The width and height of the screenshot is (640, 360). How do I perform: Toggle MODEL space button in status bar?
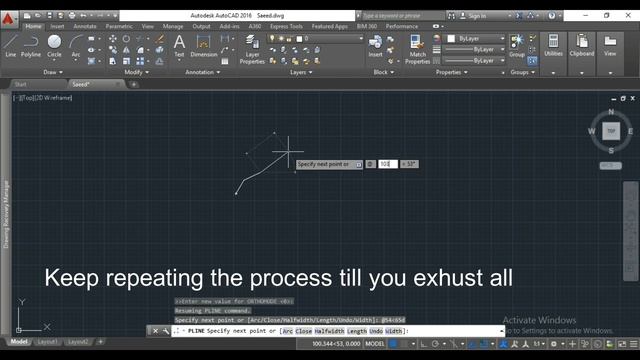[x=375, y=344]
